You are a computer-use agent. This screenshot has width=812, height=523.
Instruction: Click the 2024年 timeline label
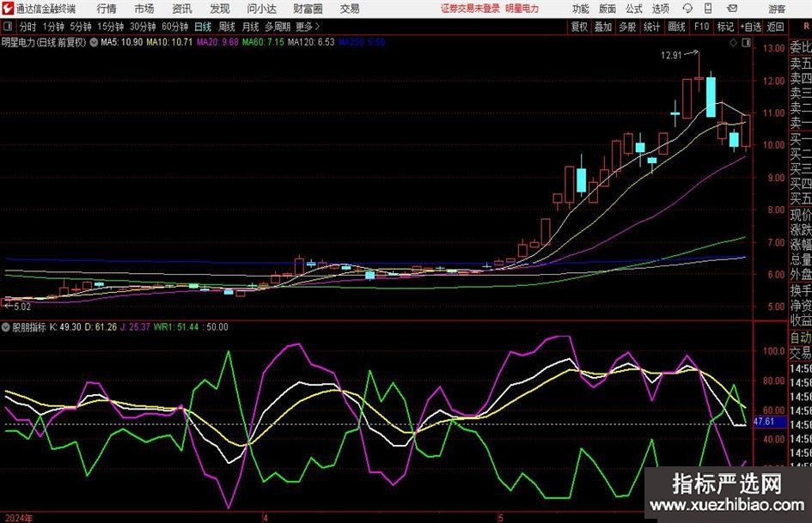click(x=19, y=518)
